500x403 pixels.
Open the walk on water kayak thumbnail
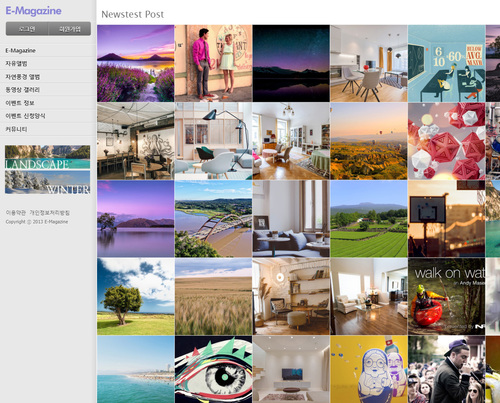pos(446,296)
